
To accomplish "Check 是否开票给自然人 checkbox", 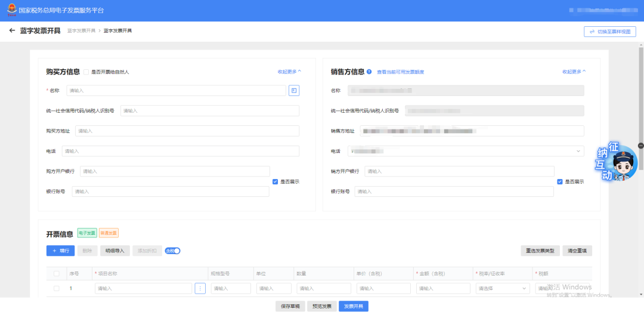I will point(86,72).
